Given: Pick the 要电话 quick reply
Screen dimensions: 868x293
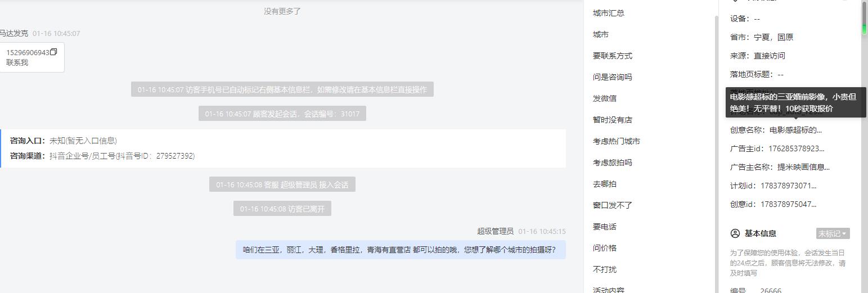Looking at the screenshot, I should pyautogui.click(x=604, y=227).
